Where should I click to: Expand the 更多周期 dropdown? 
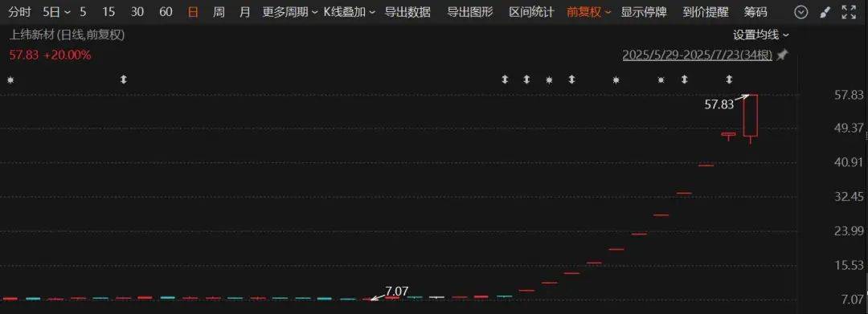290,12
